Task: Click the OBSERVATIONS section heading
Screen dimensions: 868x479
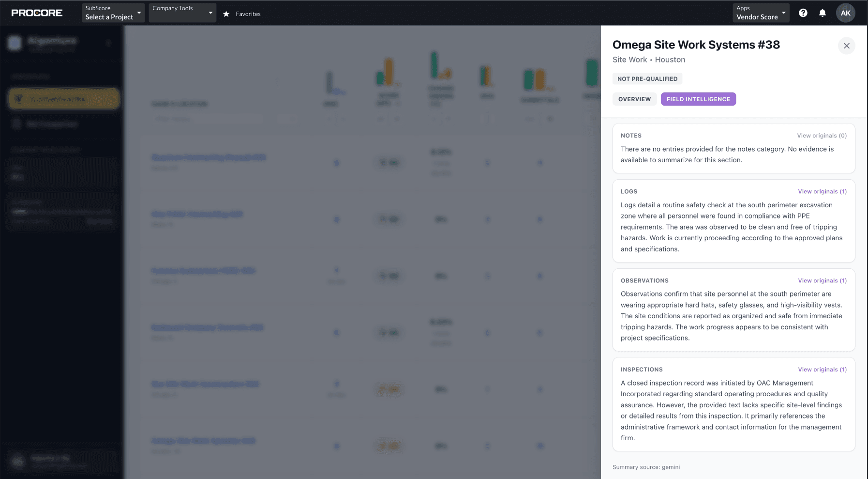Action: [645, 281]
